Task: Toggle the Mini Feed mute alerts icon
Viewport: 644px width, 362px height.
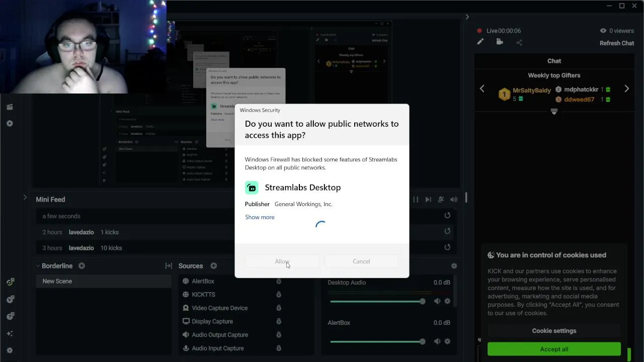Action: pos(441,200)
